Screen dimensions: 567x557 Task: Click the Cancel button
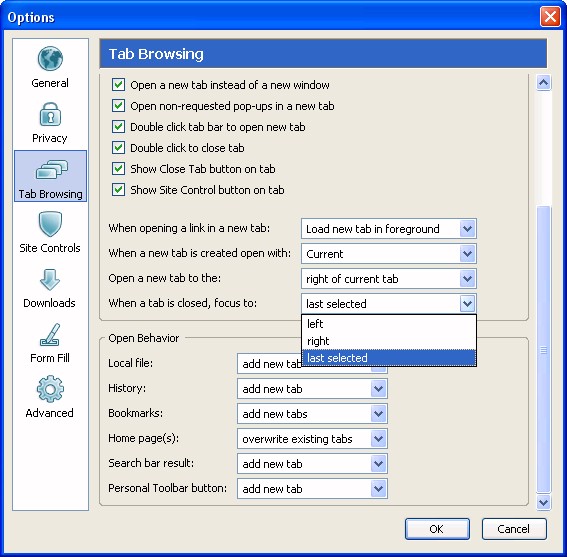pyautogui.click(x=514, y=529)
